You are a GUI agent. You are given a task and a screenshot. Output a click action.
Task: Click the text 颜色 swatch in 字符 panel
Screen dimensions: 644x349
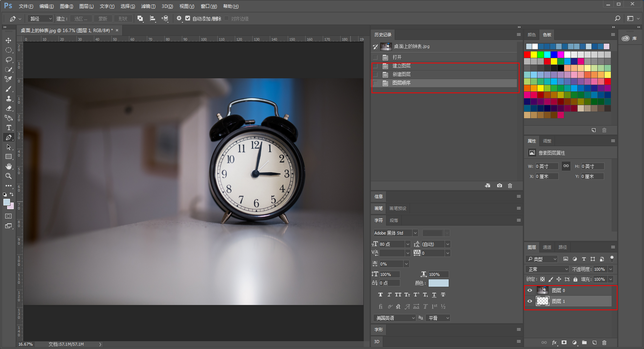tap(439, 283)
